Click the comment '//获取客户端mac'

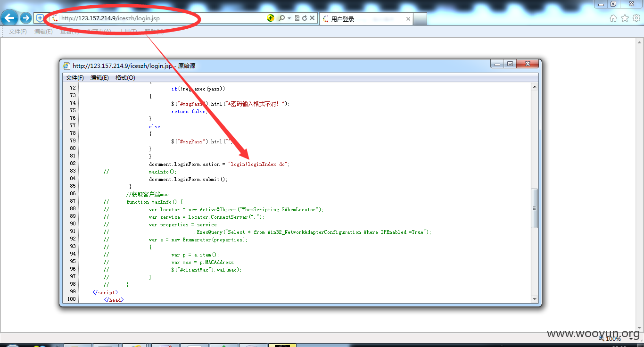point(148,194)
